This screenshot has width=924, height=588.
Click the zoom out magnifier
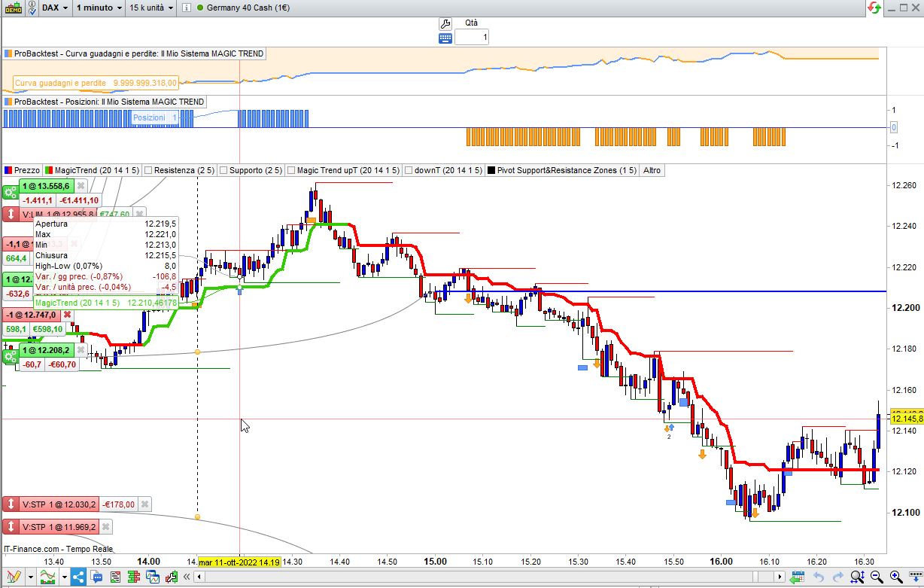point(877,577)
